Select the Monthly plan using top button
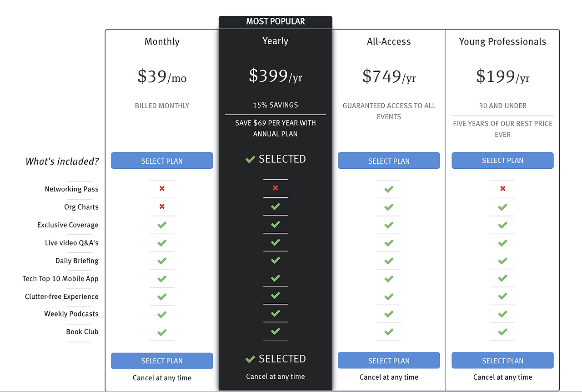The image size is (582, 392). 162,161
